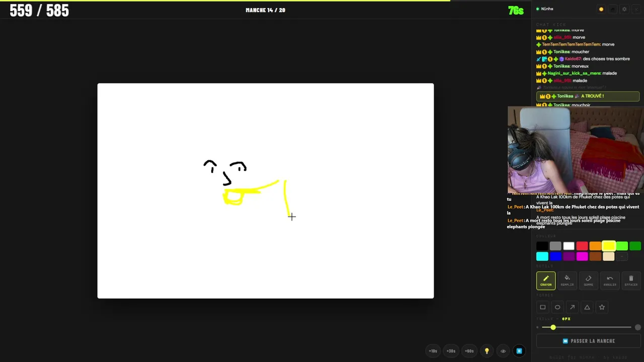644x362 pixels.
Task: Choose the star shape tool
Action: tap(602, 307)
